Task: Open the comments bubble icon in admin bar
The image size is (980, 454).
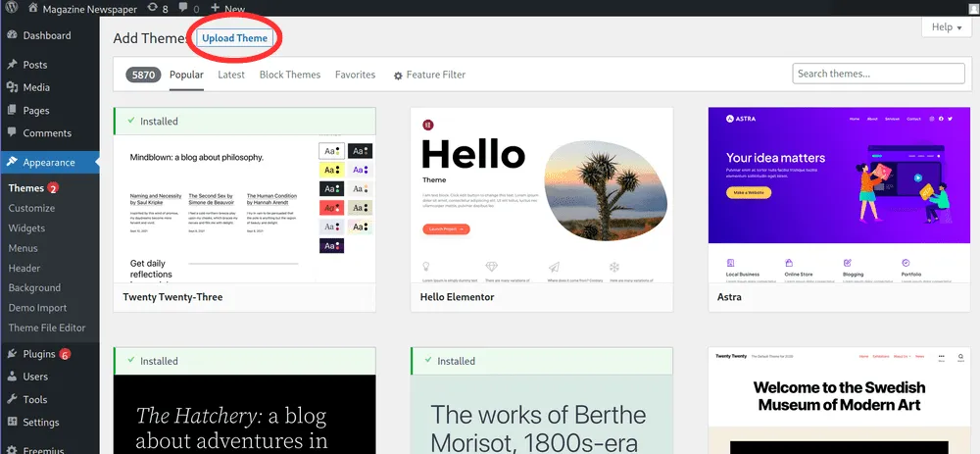Action: (184, 8)
